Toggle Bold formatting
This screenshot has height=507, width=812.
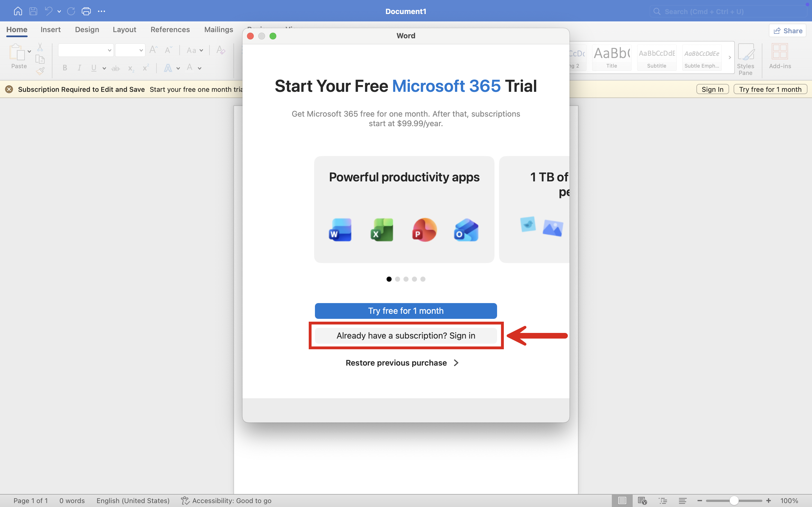pos(65,68)
